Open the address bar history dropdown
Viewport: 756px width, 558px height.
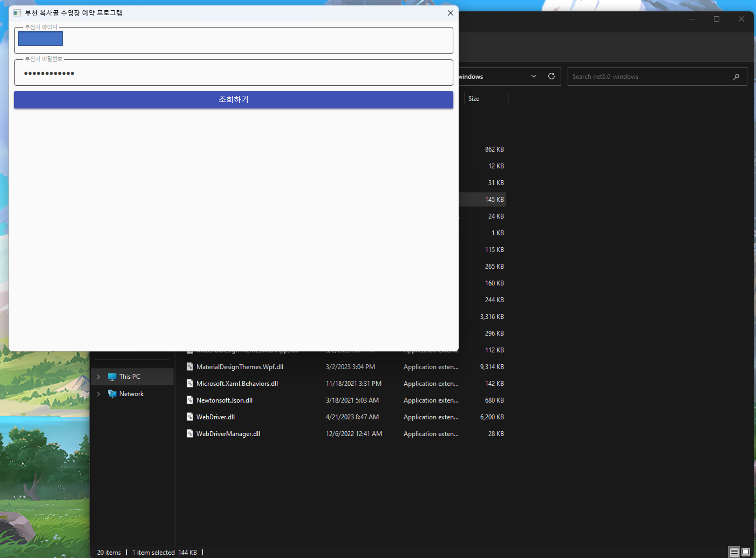pos(534,76)
